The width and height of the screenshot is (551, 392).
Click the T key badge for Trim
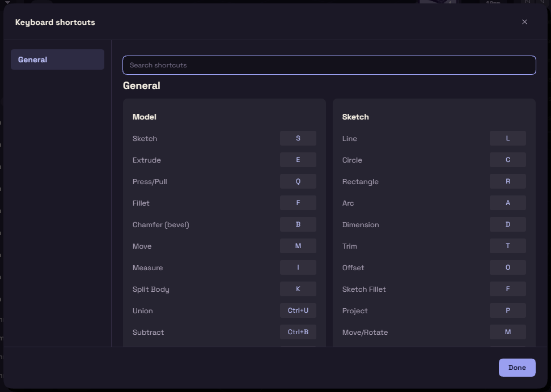(508, 246)
